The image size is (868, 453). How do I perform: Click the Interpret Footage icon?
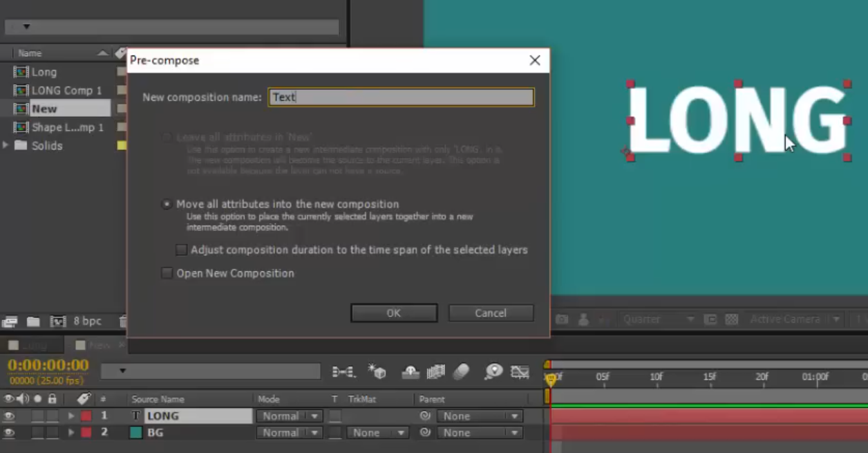10,321
